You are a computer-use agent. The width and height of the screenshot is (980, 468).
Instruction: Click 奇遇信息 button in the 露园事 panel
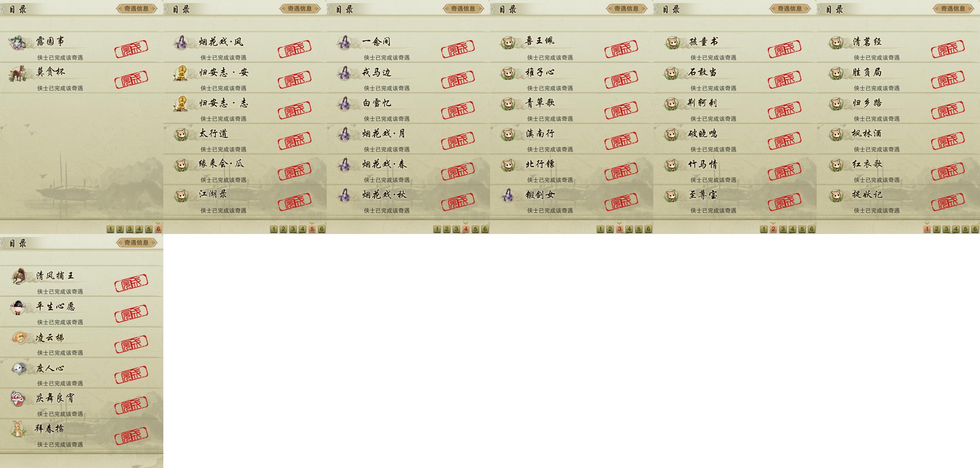point(137,8)
